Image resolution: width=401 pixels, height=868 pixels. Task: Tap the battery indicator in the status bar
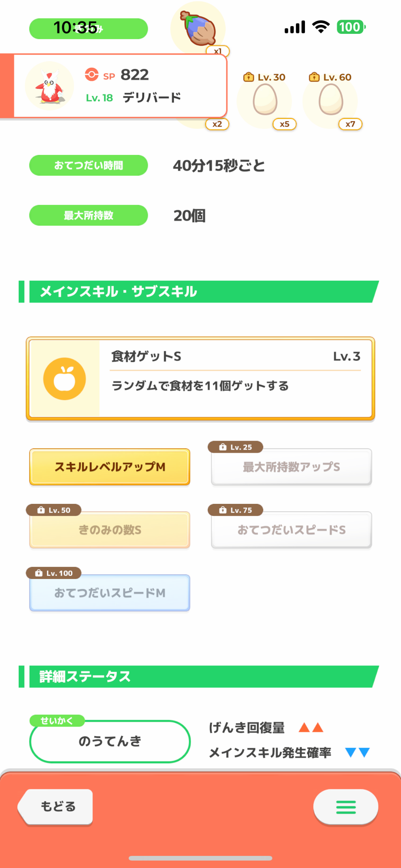pos(351,27)
